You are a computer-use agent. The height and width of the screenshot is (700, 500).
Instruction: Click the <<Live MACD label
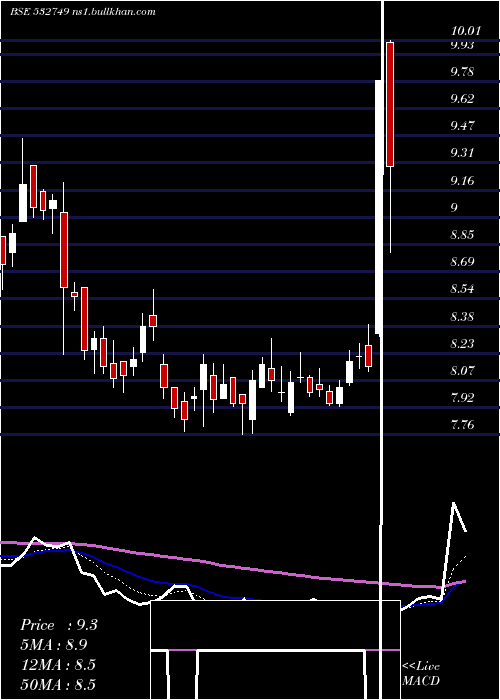coord(421,673)
